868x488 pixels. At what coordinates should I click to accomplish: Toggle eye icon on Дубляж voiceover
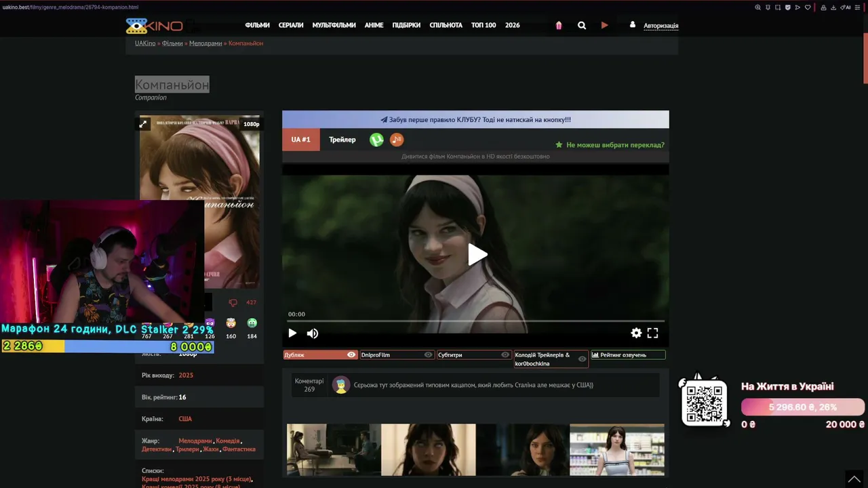(351, 354)
